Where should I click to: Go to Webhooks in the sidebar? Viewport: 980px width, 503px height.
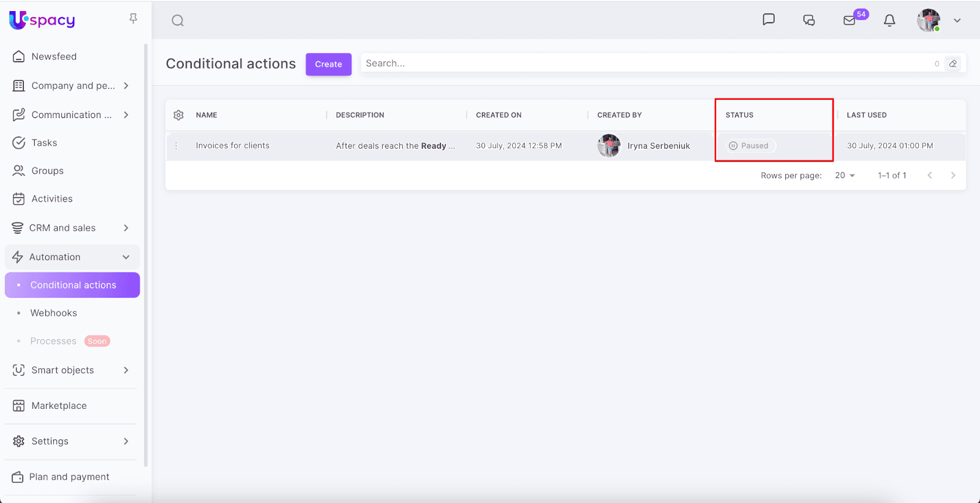pyautogui.click(x=54, y=313)
